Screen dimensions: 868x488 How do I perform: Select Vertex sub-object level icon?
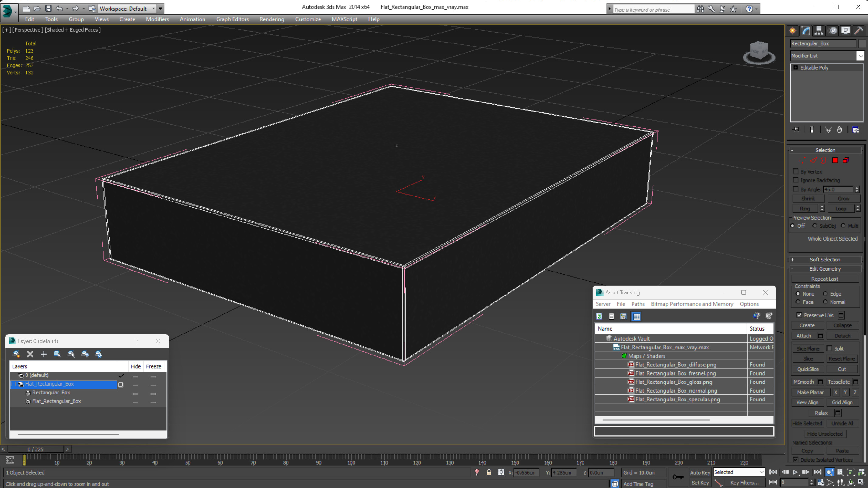pos(802,160)
